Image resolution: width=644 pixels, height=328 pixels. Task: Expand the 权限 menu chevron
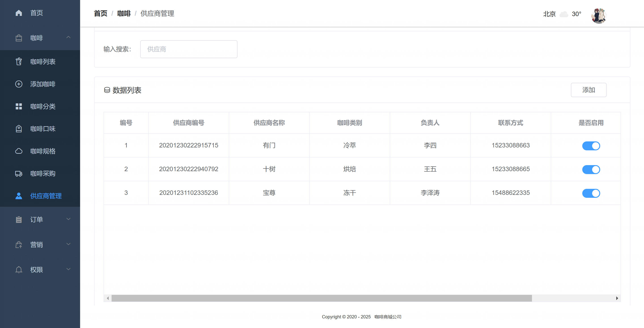68,269
